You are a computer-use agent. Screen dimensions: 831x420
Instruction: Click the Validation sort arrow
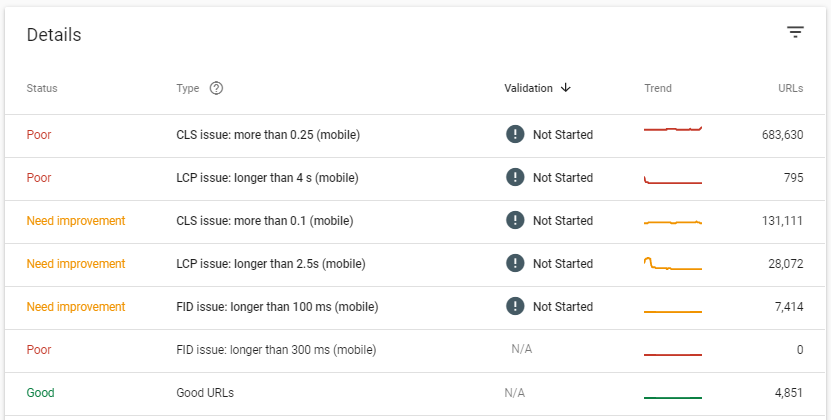tap(565, 88)
